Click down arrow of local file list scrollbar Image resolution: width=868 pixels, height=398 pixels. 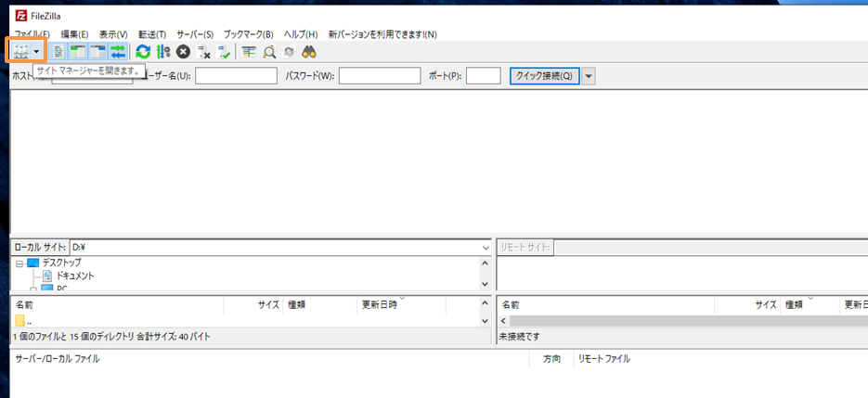[486, 321]
